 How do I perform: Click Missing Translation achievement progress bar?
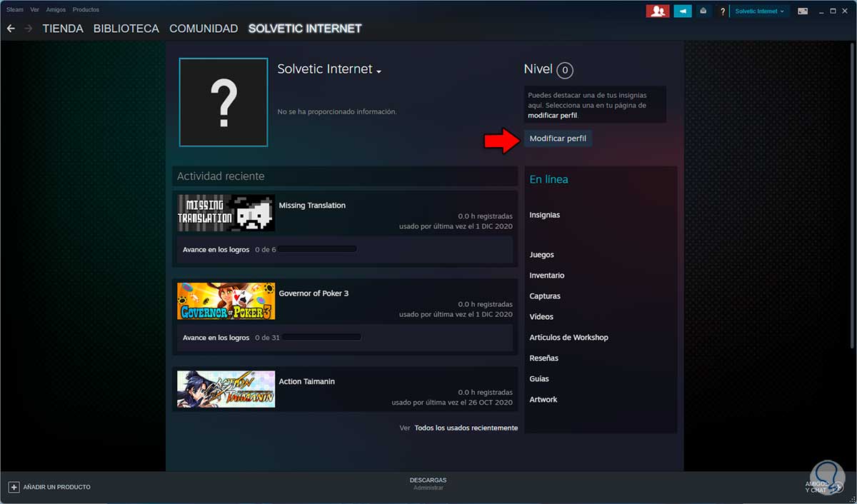[x=319, y=249]
